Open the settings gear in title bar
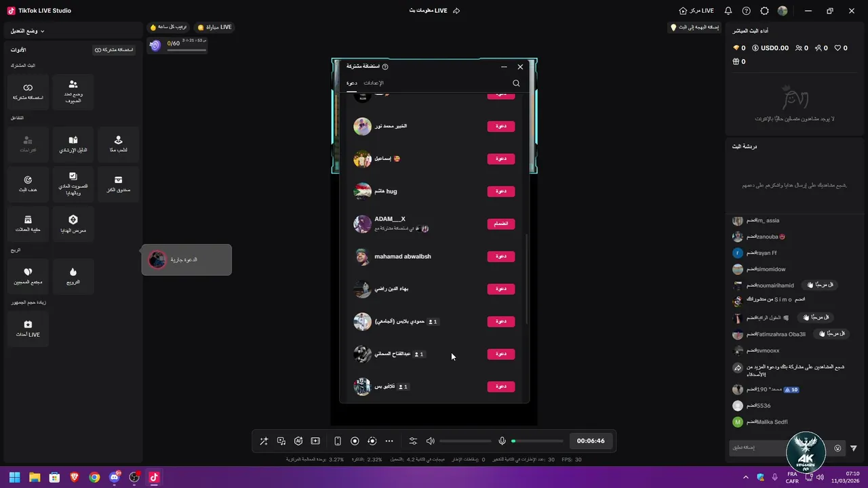 point(764,11)
